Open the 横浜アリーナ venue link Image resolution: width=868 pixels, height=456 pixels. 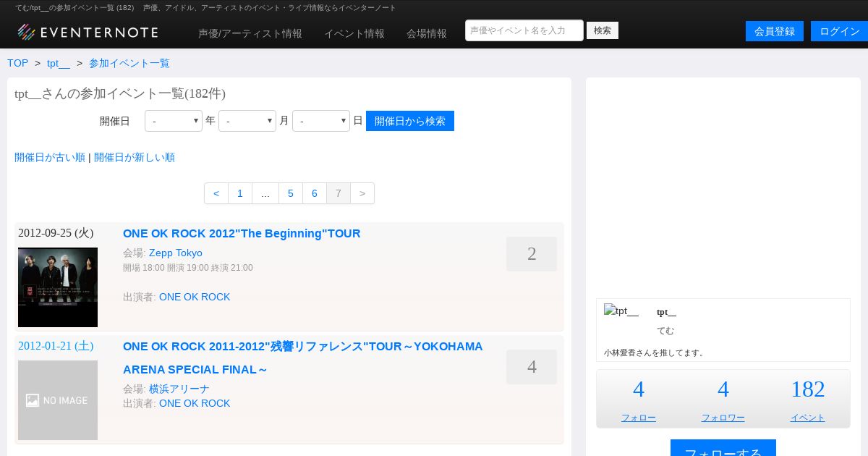click(x=179, y=389)
